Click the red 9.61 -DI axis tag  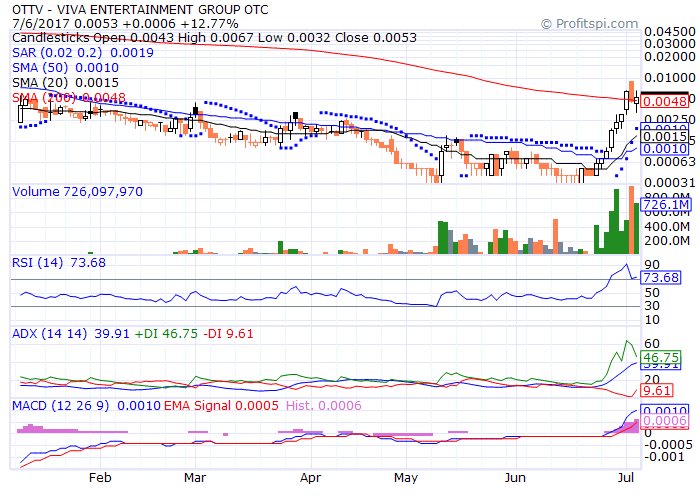coord(656,391)
